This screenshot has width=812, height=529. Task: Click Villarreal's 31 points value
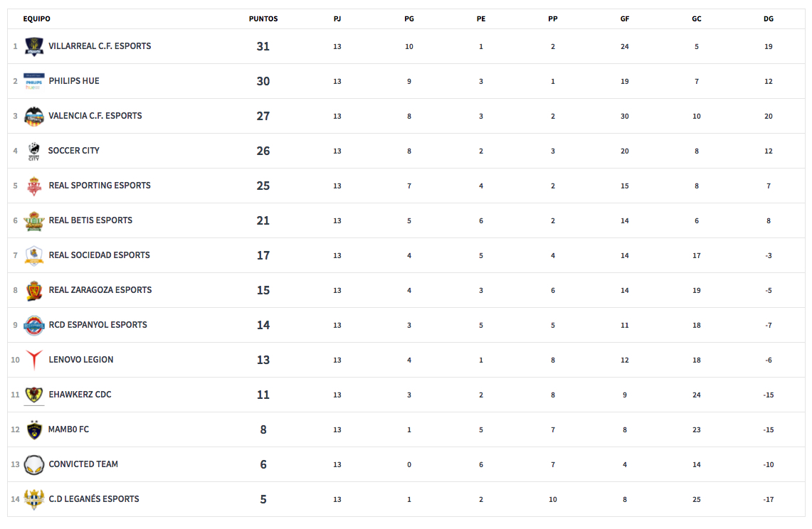(x=263, y=46)
